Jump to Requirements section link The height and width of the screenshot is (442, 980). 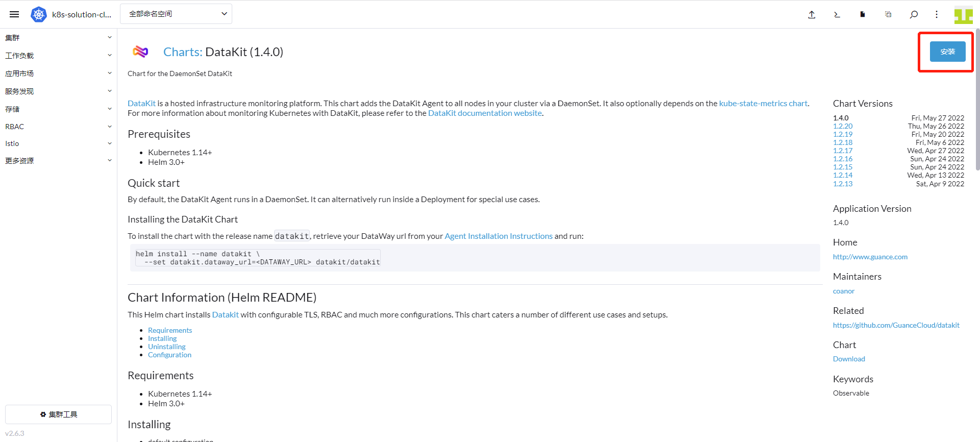pyautogui.click(x=170, y=330)
